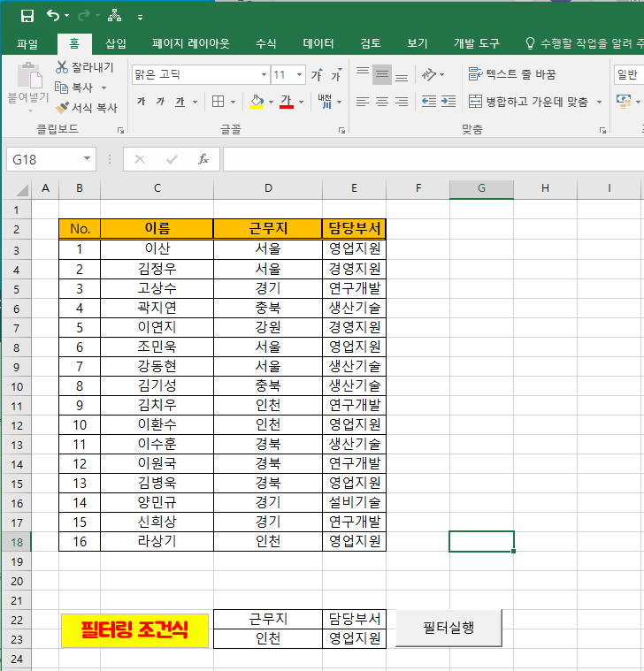Open the underline style dropdown arrow
The image size is (644, 671).
(195, 102)
